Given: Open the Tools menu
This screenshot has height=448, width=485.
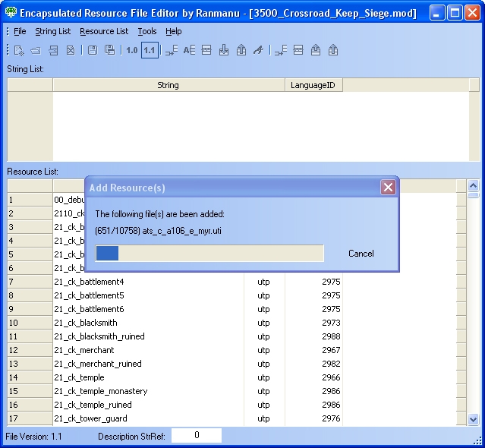Looking at the screenshot, I should click(x=147, y=31).
